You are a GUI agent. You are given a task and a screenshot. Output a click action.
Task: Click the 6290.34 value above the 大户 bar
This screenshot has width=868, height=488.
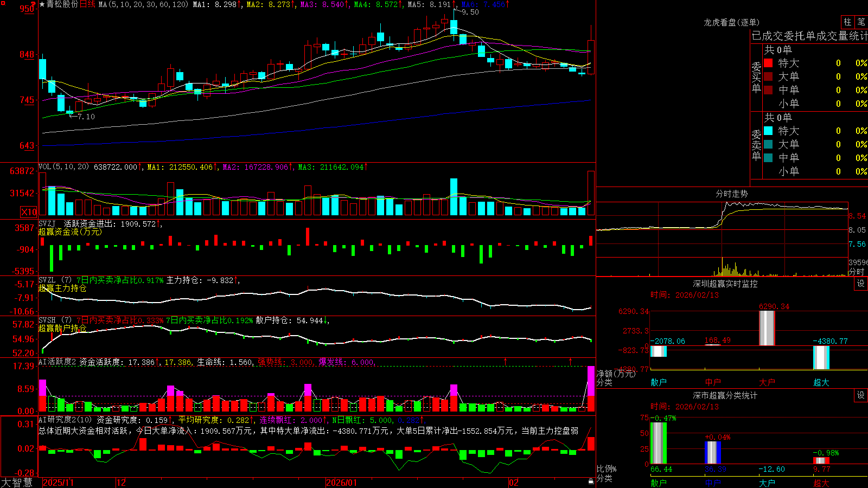click(x=774, y=306)
